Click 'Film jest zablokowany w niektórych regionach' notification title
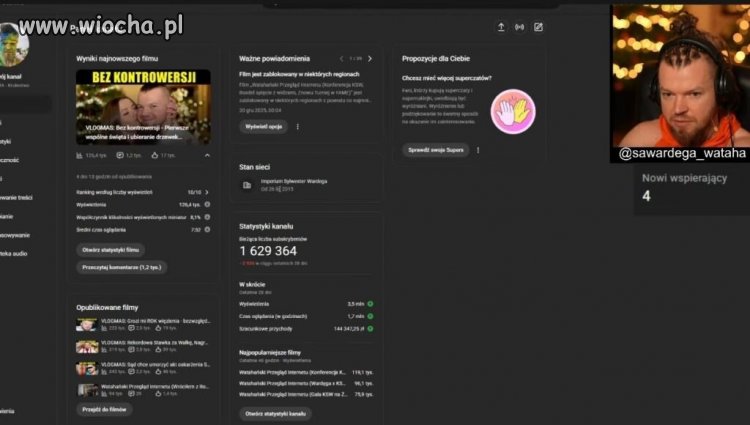Viewport: 750px width, 425px height. tap(299, 74)
